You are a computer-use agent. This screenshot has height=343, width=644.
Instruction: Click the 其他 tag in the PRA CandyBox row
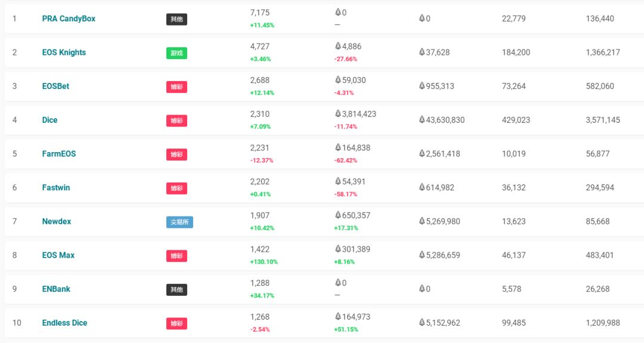point(177,19)
